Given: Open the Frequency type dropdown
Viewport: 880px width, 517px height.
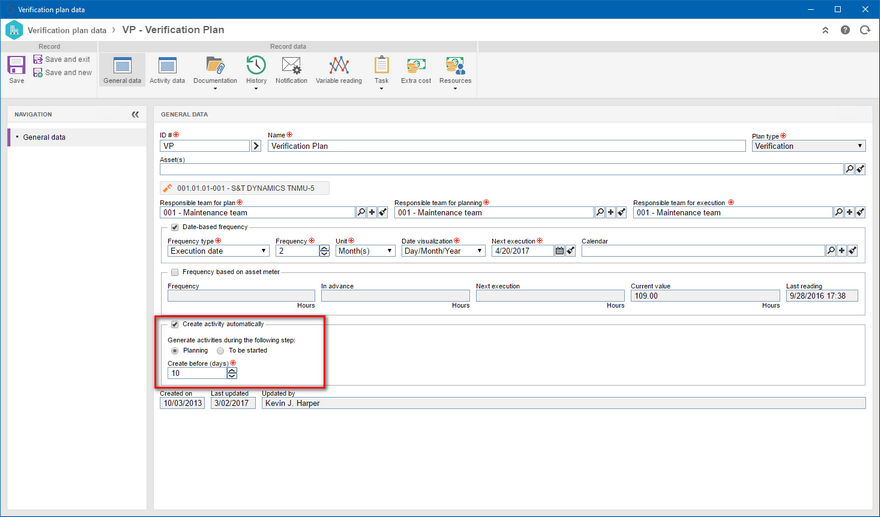Looking at the screenshot, I should tap(218, 251).
